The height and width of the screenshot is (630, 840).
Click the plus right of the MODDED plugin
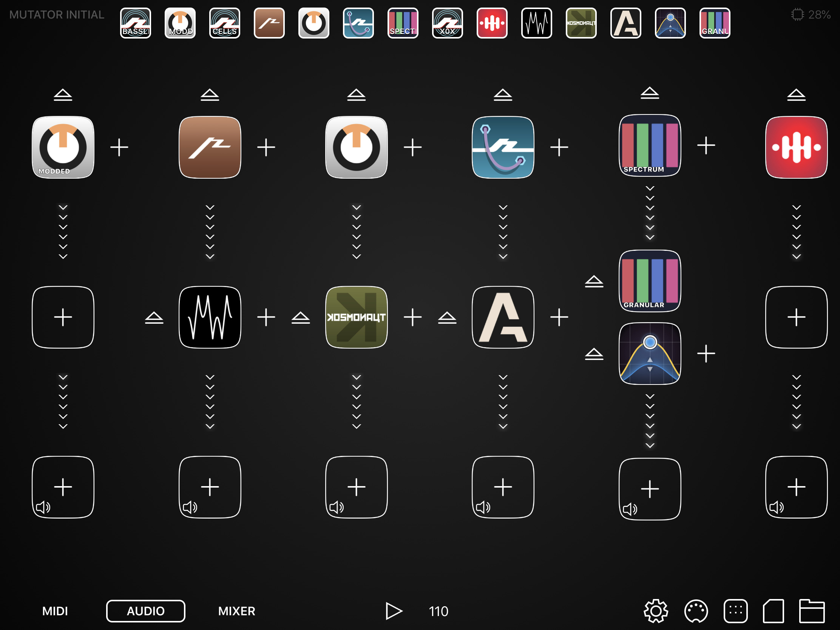119,147
